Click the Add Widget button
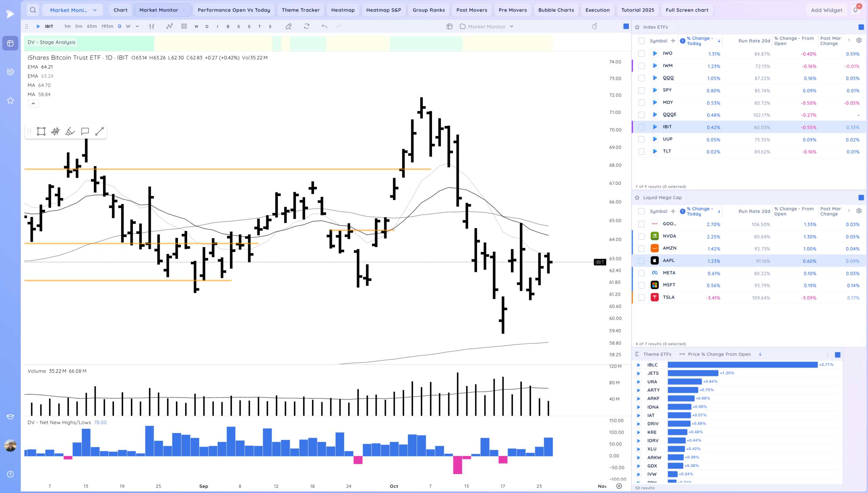This screenshot has height=493, width=868. pyautogui.click(x=826, y=10)
